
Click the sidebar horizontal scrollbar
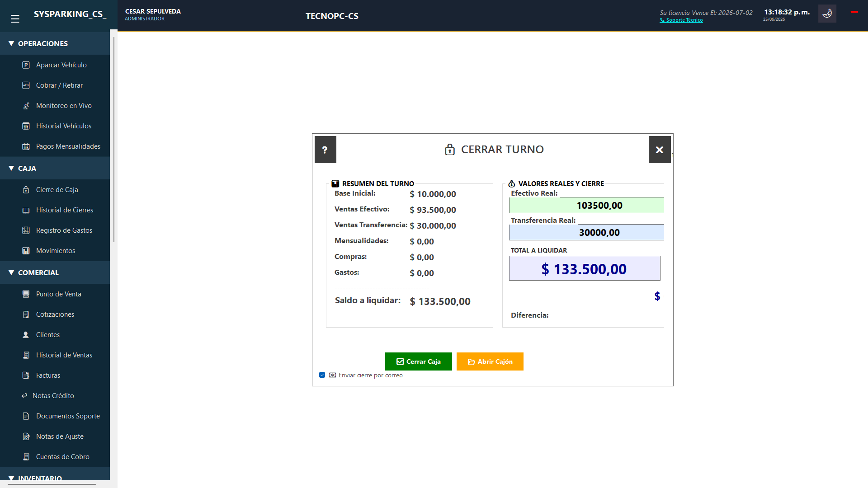point(52,484)
